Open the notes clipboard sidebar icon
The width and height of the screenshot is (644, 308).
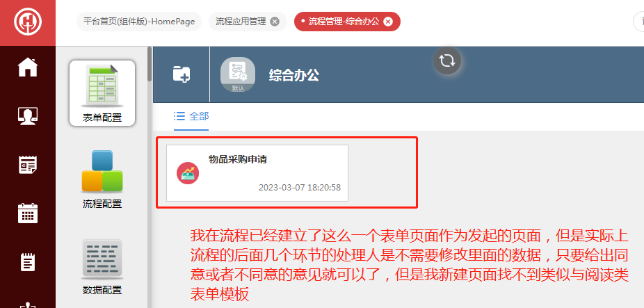coord(28,262)
